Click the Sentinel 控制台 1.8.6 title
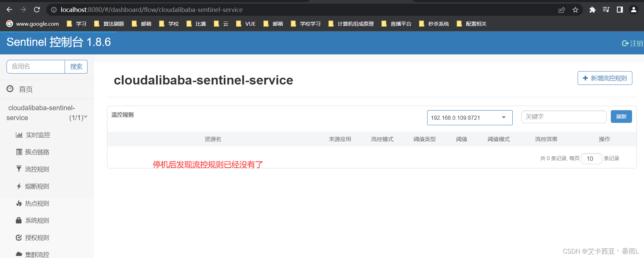The height and width of the screenshot is (258, 644). point(58,42)
